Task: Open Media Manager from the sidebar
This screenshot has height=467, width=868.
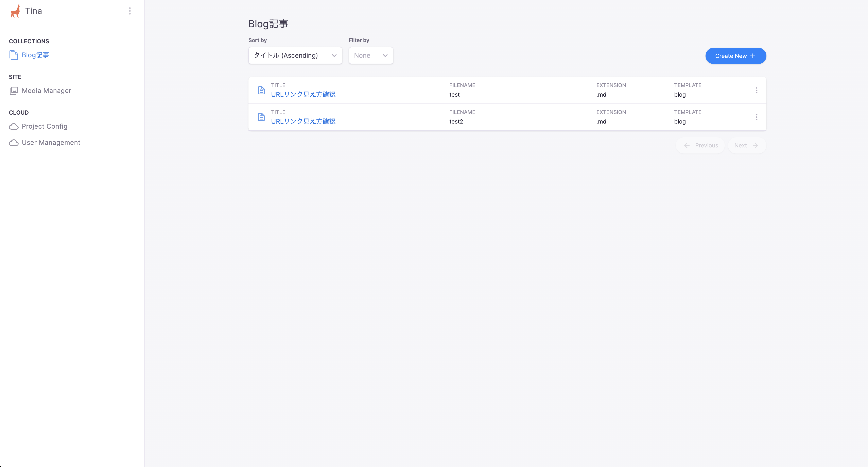Action: tap(47, 91)
